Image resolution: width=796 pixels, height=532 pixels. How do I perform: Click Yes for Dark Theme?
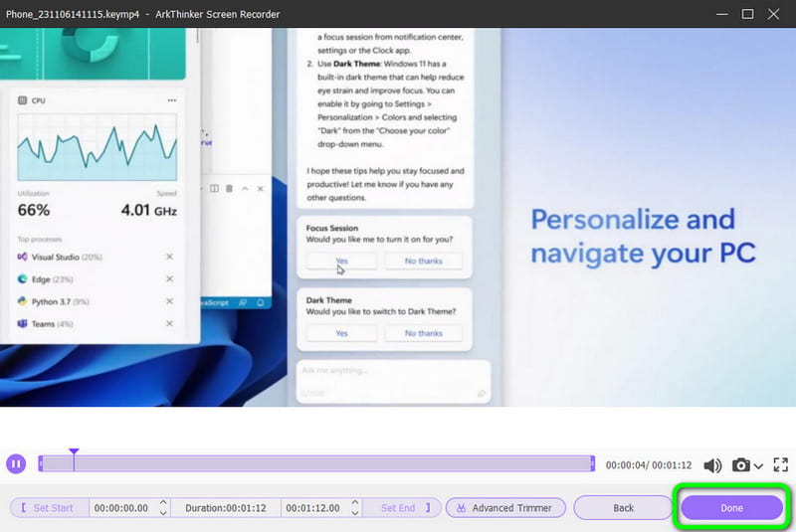coord(341,333)
